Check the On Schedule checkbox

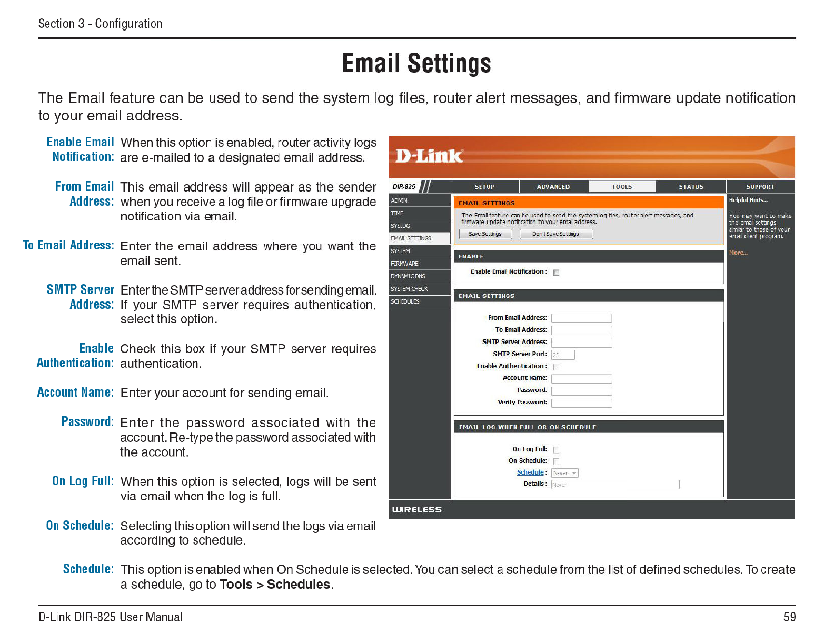(x=556, y=461)
